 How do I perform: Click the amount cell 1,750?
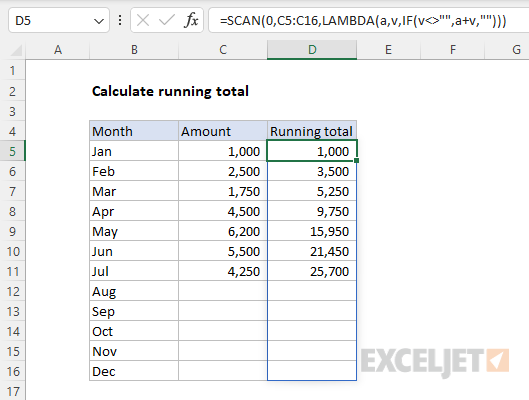click(x=223, y=191)
